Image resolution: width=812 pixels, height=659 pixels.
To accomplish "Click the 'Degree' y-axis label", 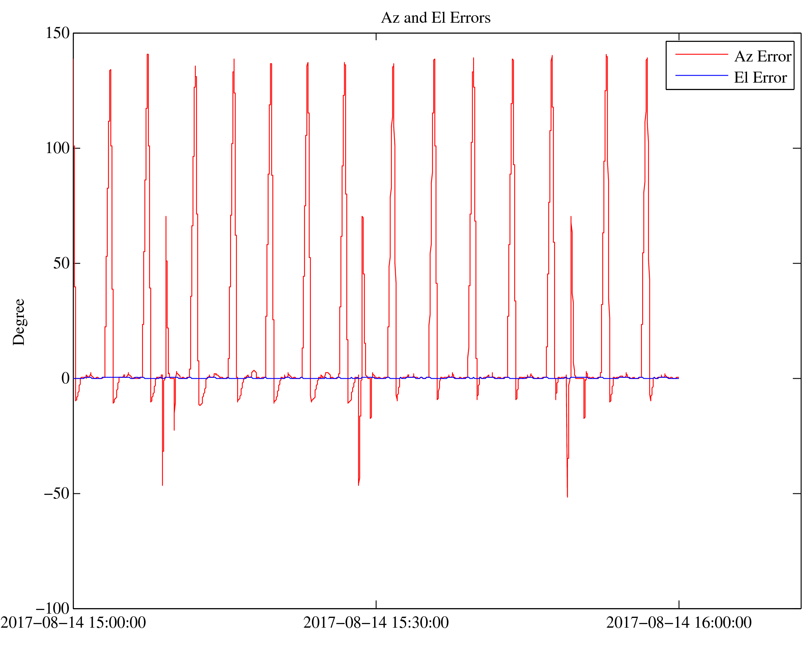I will coord(19,322).
